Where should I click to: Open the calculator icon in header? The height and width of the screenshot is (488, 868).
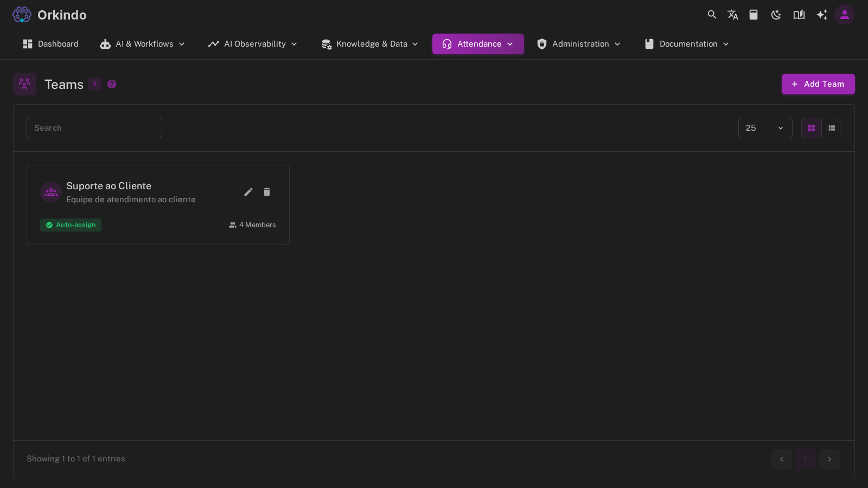[754, 15]
